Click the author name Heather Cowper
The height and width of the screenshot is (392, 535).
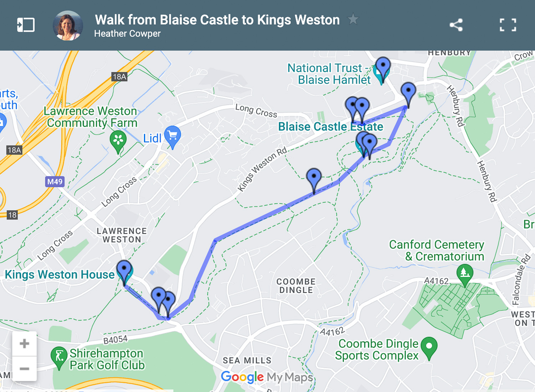pyautogui.click(x=127, y=34)
